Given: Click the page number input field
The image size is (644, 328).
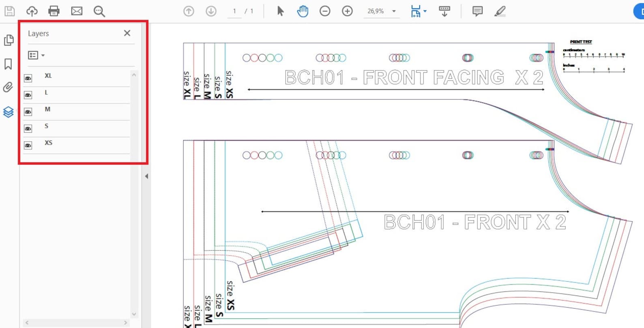Looking at the screenshot, I should coord(234,11).
